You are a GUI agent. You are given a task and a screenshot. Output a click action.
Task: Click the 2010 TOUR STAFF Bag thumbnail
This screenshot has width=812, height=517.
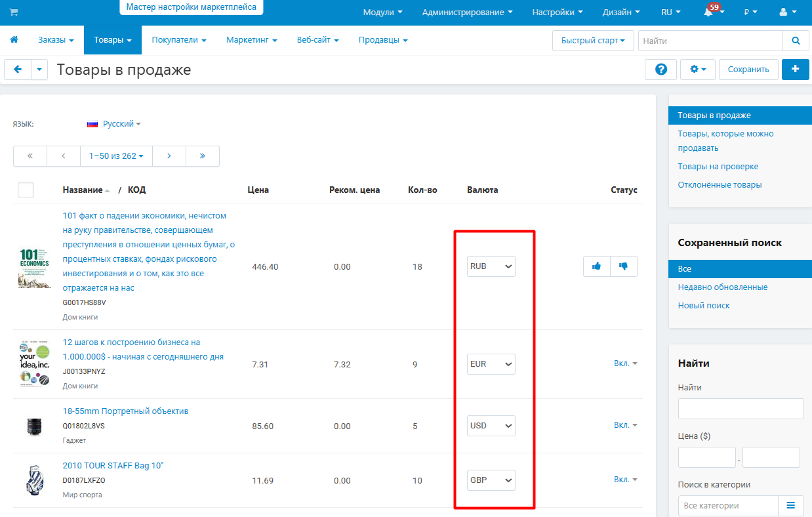click(x=34, y=480)
